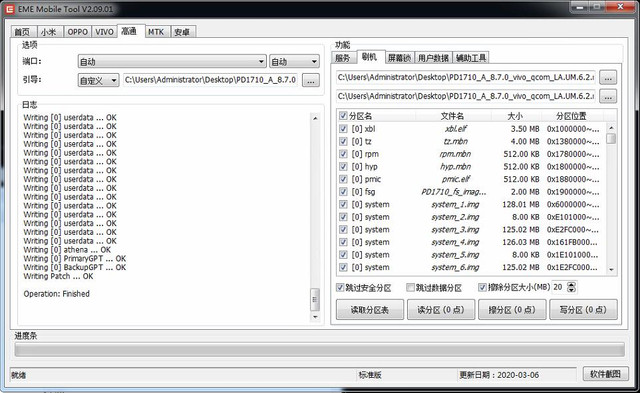The width and height of the screenshot is (640, 393).
Task: Switch to the 用户数据 tab
Action: (433, 58)
